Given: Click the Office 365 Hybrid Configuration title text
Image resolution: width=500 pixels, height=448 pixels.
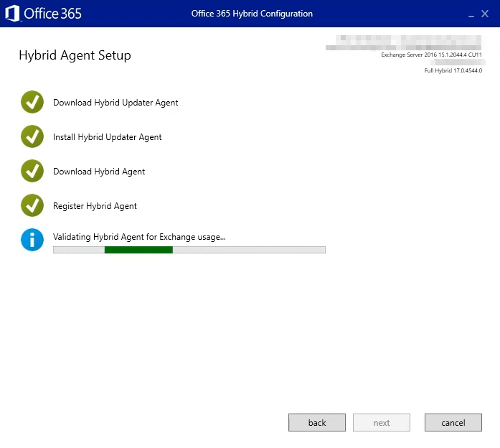Looking at the screenshot, I should tap(252, 14).
